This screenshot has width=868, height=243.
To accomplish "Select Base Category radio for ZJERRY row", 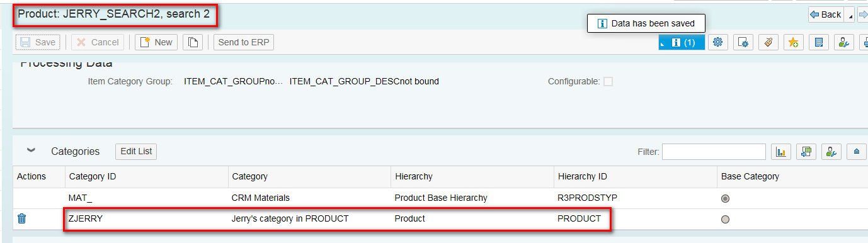I will pyautogui.click(x=725, y=219).
